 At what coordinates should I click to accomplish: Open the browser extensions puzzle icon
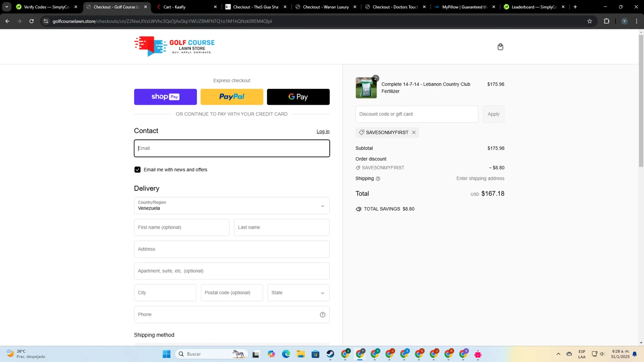[x=607, y=21]
